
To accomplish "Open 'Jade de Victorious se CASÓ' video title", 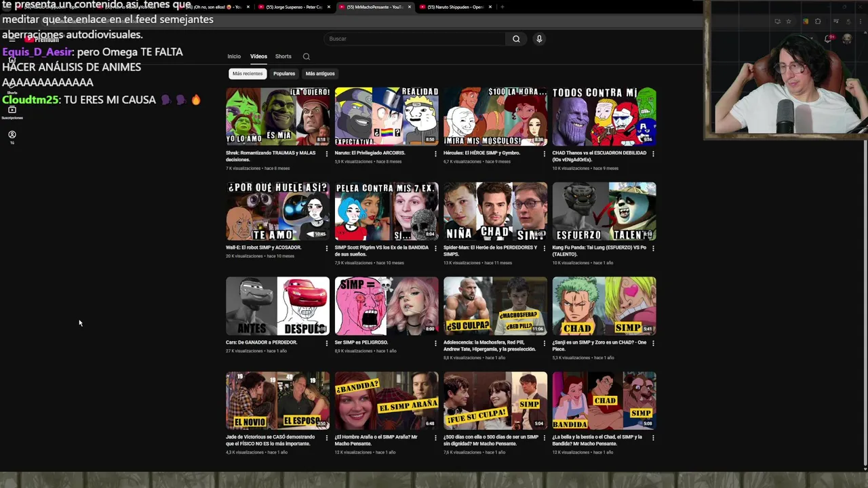I will click(271, 440).
